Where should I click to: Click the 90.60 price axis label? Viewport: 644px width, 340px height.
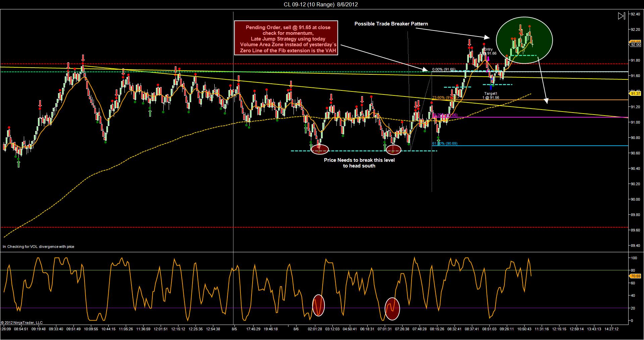click(x=636, y=153)
